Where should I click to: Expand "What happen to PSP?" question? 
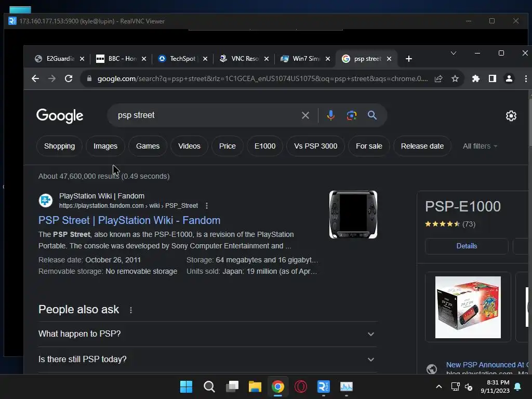click(207, 334)
